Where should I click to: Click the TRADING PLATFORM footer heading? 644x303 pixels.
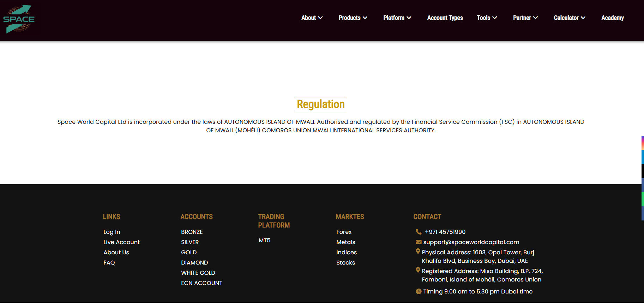point(274,221)
